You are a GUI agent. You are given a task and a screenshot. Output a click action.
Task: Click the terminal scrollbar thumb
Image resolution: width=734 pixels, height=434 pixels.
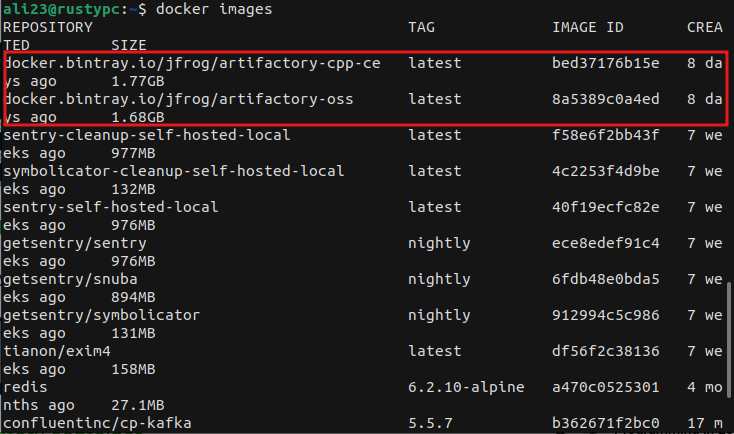coord(728,339)
